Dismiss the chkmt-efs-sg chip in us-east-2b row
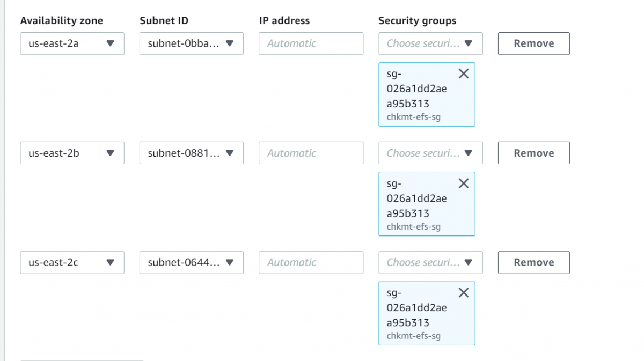Screen dimensions: 644x361 coord(464,183)
